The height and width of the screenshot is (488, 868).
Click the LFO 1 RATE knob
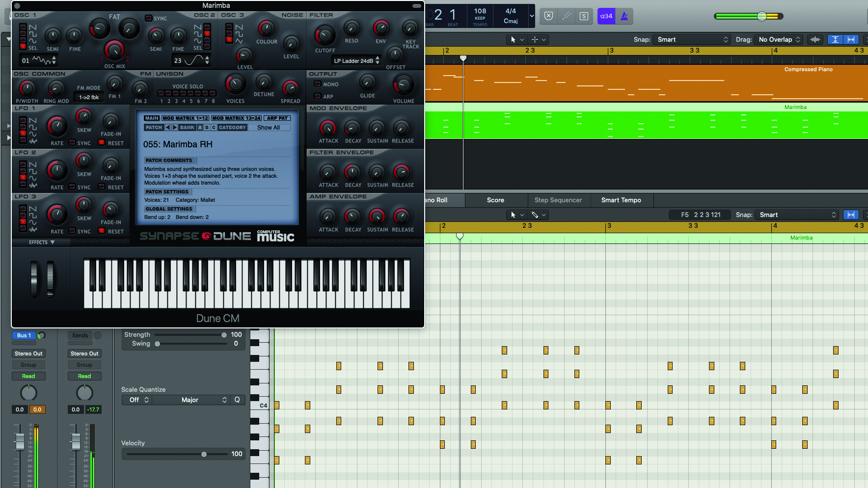(x=57, y=127)
